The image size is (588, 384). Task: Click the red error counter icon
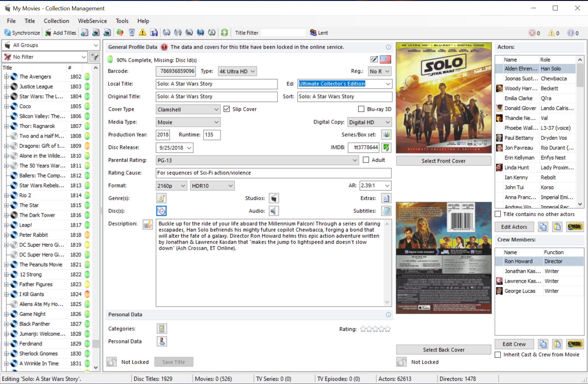coord(532,33)
